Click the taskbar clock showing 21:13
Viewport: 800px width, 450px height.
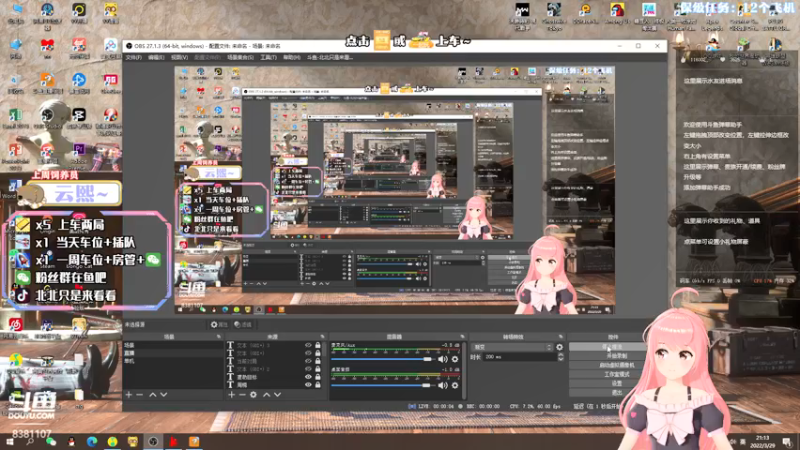pyautogui.click(x=763, y=441)
